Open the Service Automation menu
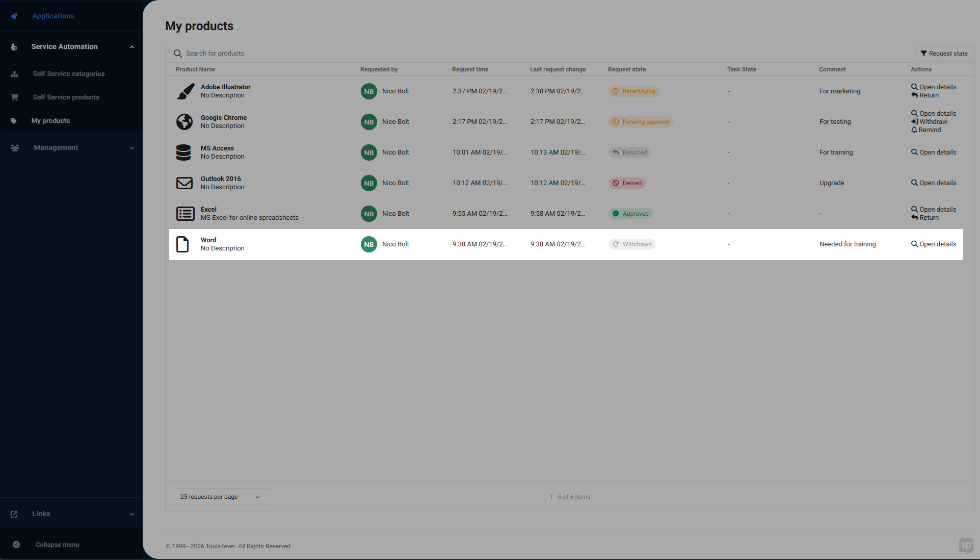The width and height of the screenshot is (980, 560). pyautogui.click(x=64, y=46)
